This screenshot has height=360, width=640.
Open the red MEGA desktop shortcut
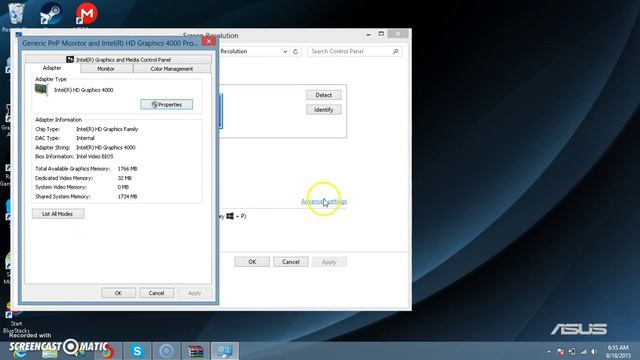click(x=86, y=13)
